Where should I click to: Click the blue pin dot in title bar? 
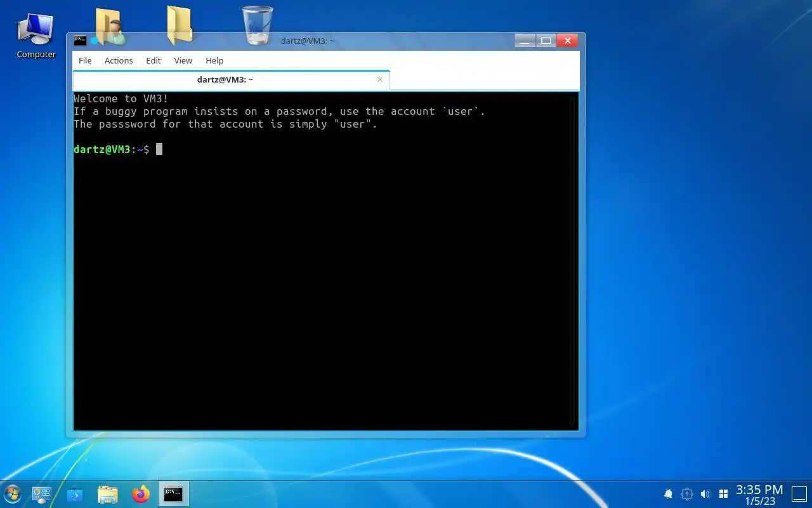[95, 41]
